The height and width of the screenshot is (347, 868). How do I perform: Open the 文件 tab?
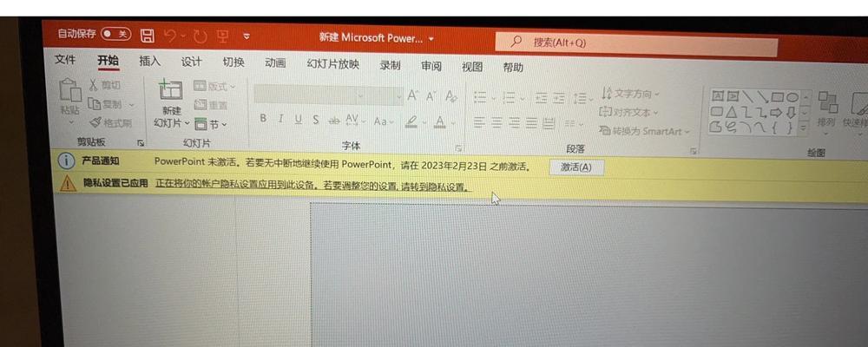[65, 60]
